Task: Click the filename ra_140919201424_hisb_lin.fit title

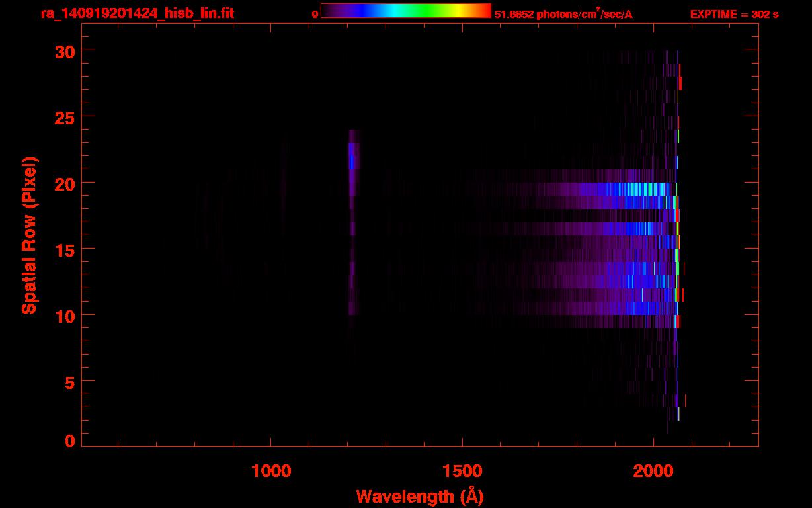Action: pyautogui.click(x=137, y=13)
